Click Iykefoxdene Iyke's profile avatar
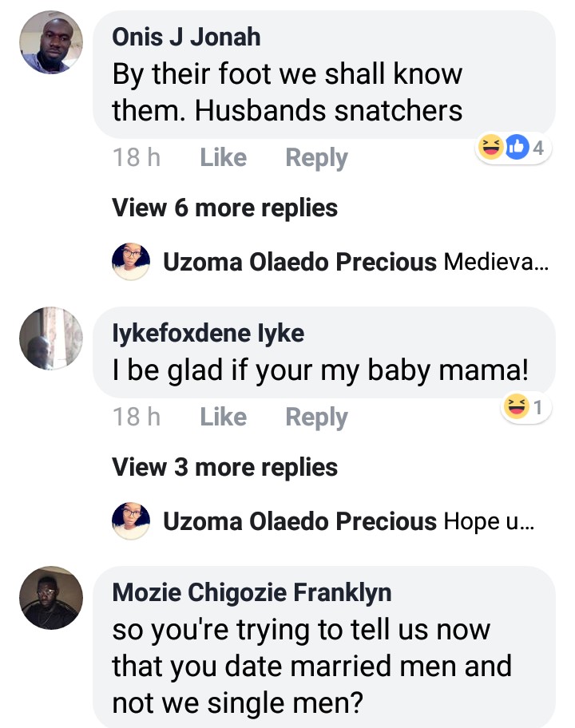Viewport: 575px width, 728px height. click(51, 338)
